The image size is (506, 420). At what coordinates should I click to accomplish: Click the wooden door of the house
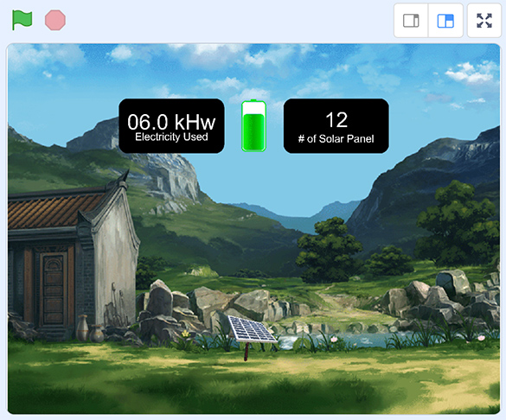point(54,290)
